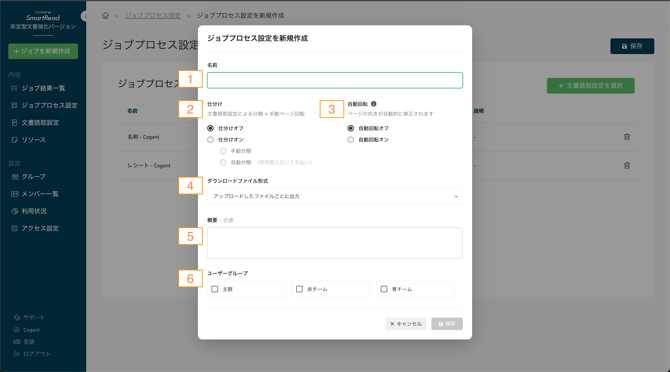Open リソース in the sidebar

pos(29,140)
